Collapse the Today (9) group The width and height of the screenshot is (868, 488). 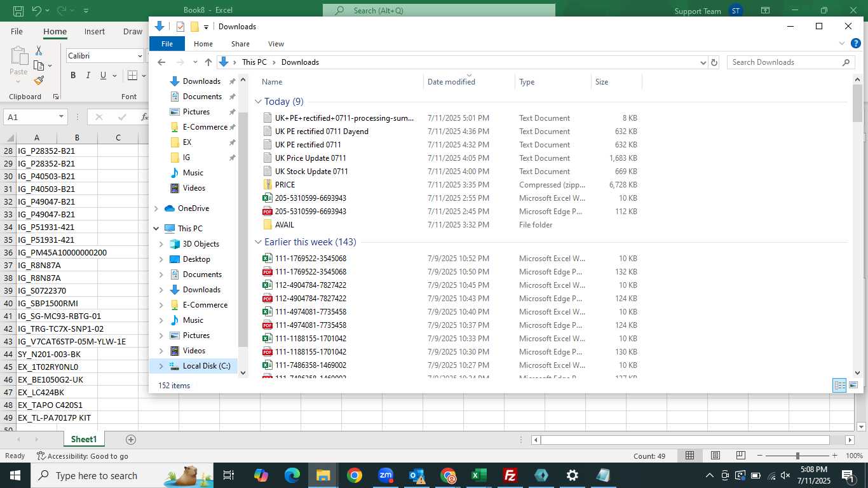pyautogui.click(x=259, y=102)
